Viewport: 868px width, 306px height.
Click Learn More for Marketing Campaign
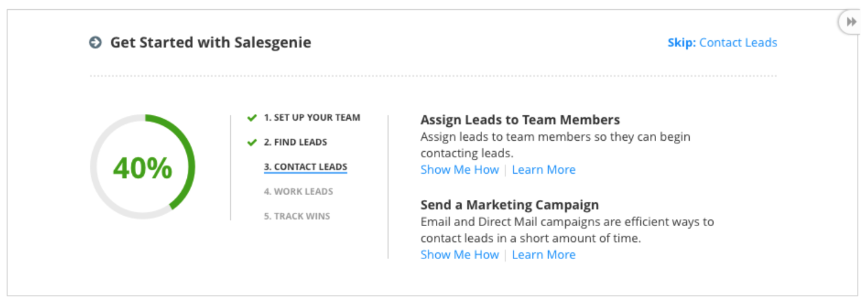click(x=544, y=255)
